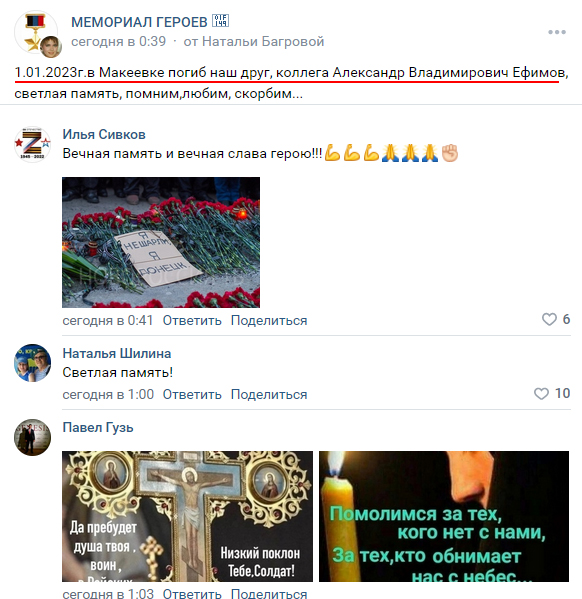Click the Павел Гузь name link

coord(98,427)
